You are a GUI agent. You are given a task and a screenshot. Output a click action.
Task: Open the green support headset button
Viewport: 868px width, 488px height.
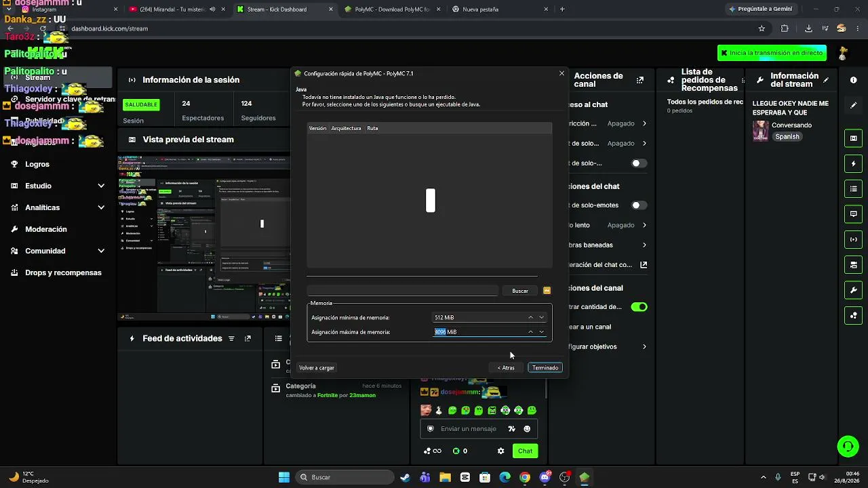(x=848, y=446)
